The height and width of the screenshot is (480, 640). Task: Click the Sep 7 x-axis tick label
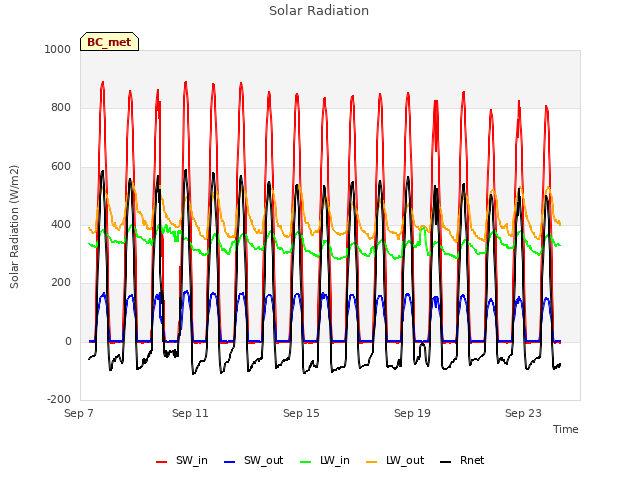click(79, 413)
